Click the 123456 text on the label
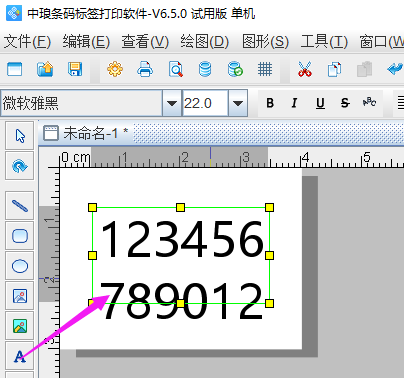The width and height of the screenshot is (404, 378). point(182,240)
